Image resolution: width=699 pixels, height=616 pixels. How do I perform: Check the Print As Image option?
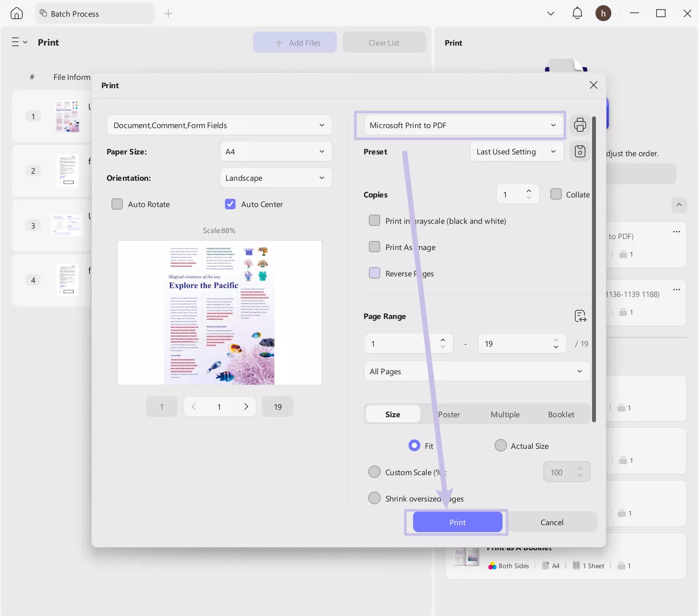tap(374, 247)
